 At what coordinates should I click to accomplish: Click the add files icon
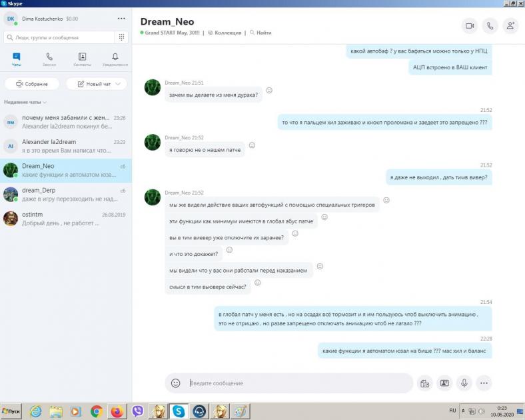coord(424,383)
